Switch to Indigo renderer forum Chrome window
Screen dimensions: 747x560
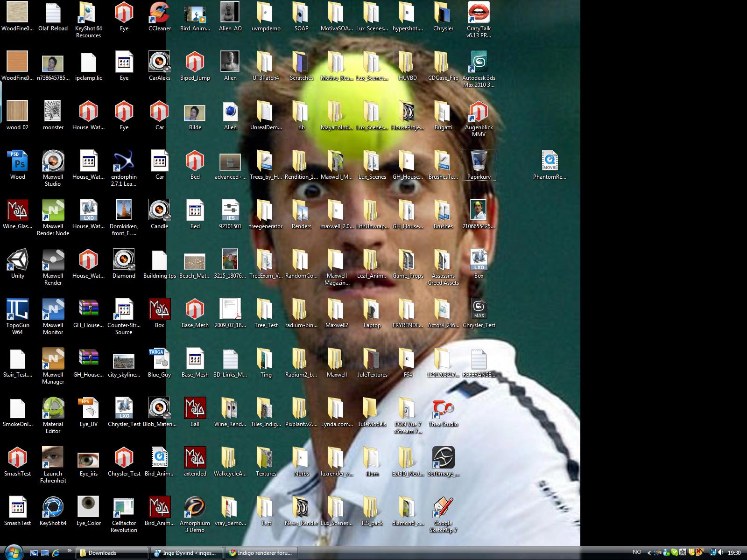(261, 553)
